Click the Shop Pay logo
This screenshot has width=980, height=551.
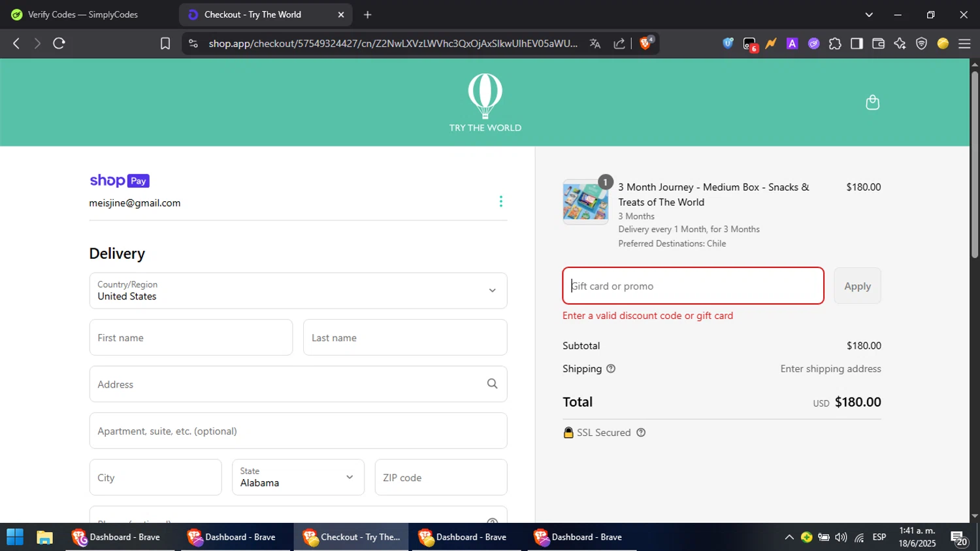pos(120,180)
